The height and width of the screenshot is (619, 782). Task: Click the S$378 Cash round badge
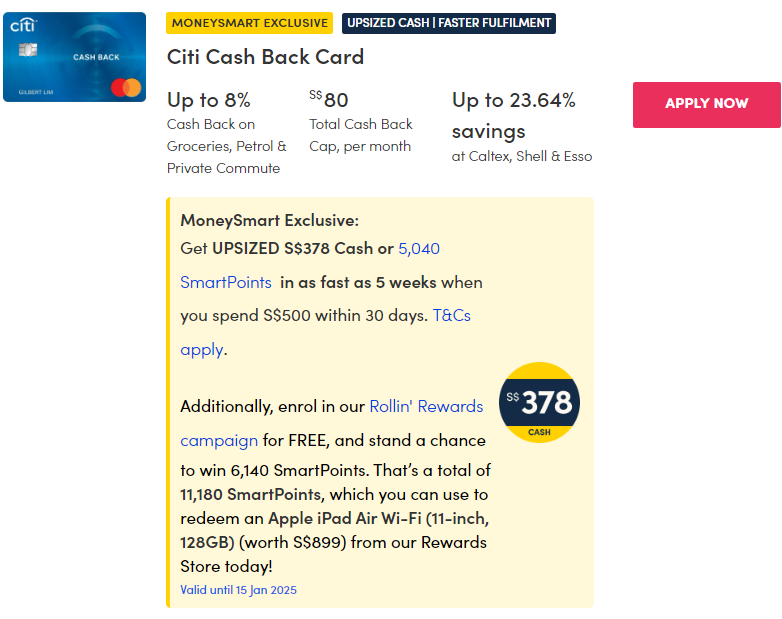[539, 402]
